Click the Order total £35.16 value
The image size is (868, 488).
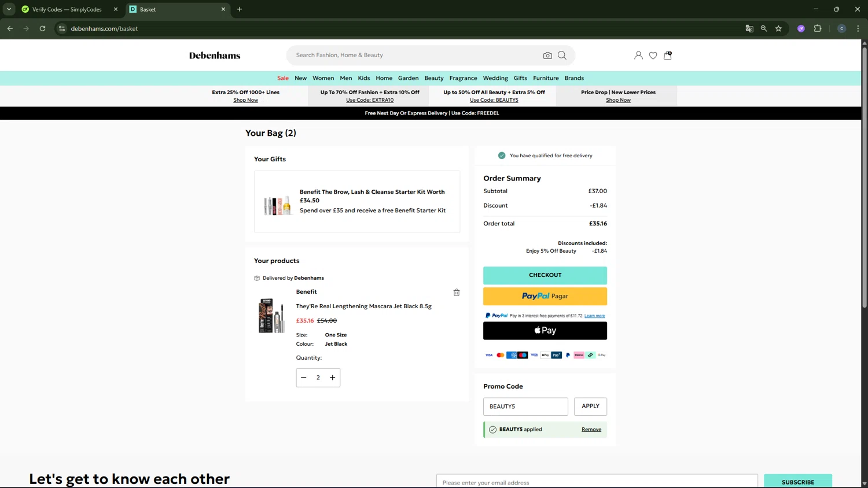tap(598, 224)
